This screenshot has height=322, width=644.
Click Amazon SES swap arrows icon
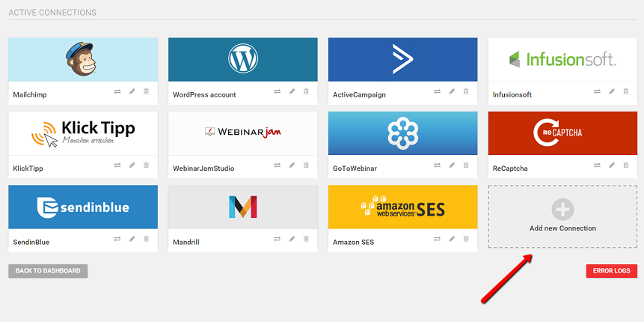(437, 239)
